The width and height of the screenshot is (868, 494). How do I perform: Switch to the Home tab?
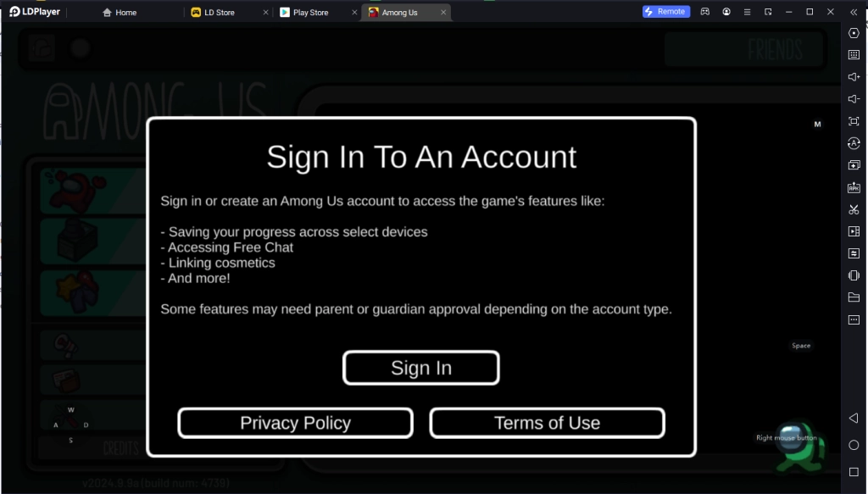coord(120,12)
